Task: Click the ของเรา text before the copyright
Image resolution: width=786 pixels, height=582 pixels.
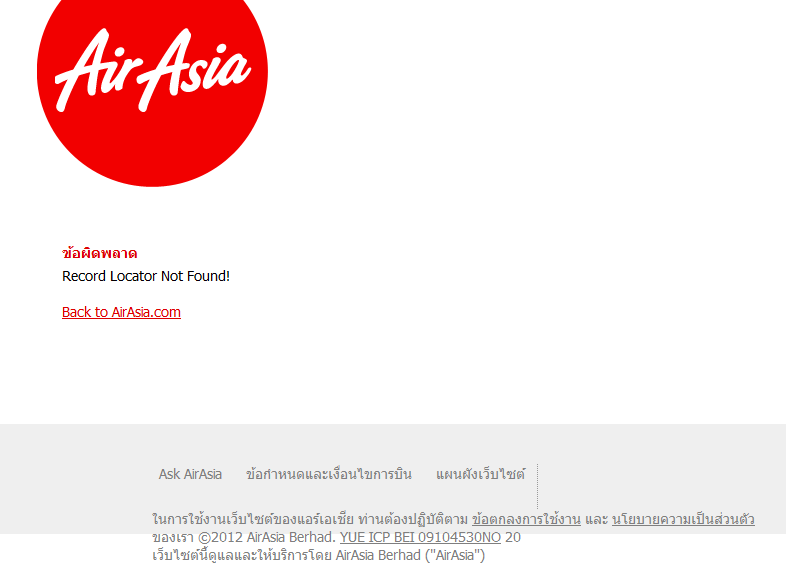Action: pos(173,537)
